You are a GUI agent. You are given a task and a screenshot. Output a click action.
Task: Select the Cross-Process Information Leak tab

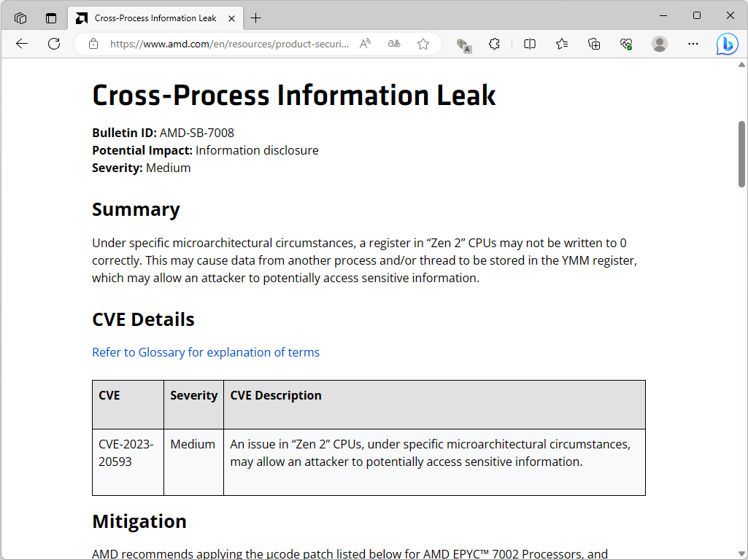coord(155,18)
